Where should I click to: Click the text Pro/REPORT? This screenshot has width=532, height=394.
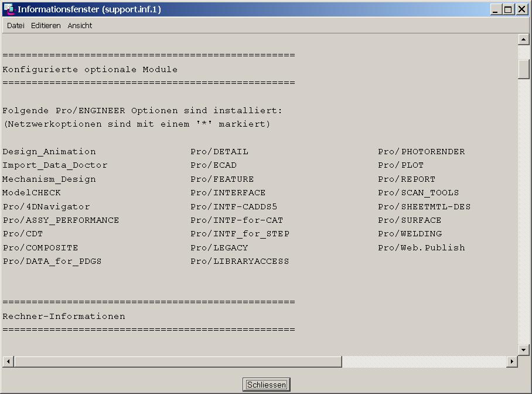407,179
